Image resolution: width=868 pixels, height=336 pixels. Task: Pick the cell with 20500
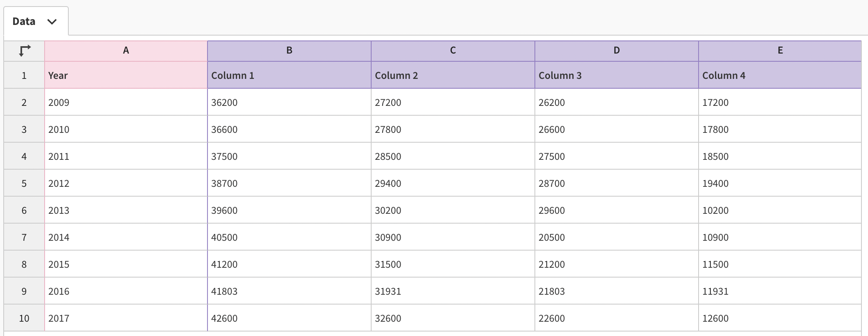[x=617, y=237]
